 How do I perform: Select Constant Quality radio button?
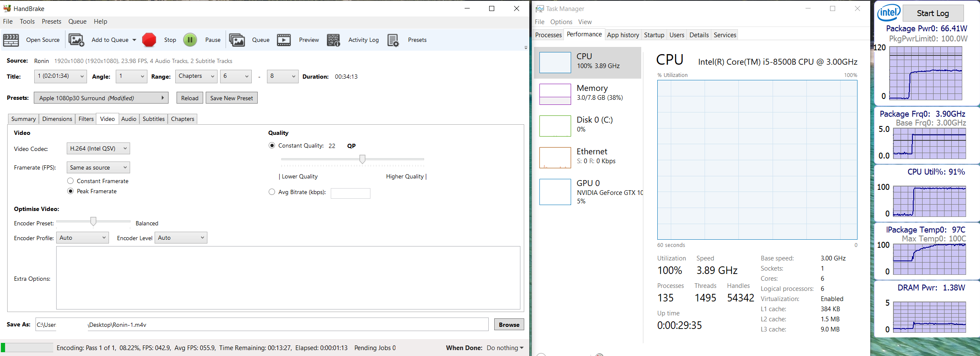point(272,145)
